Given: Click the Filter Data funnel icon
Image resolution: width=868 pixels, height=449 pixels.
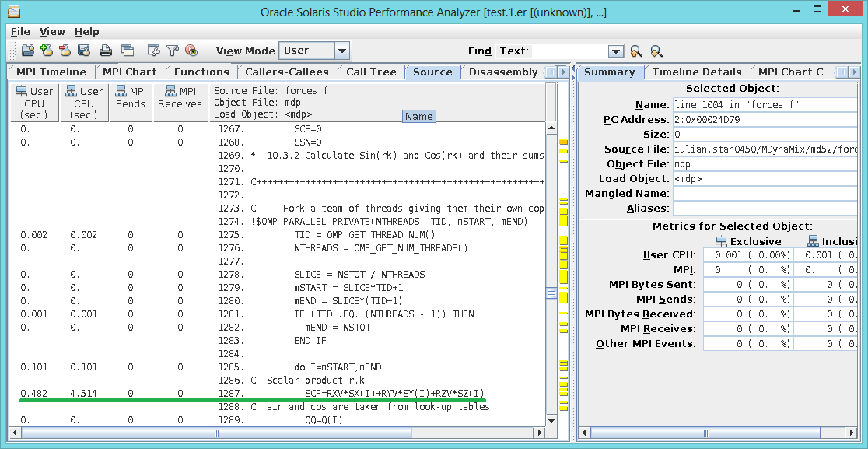Looking at the screenshot, I should click(173, 51).
